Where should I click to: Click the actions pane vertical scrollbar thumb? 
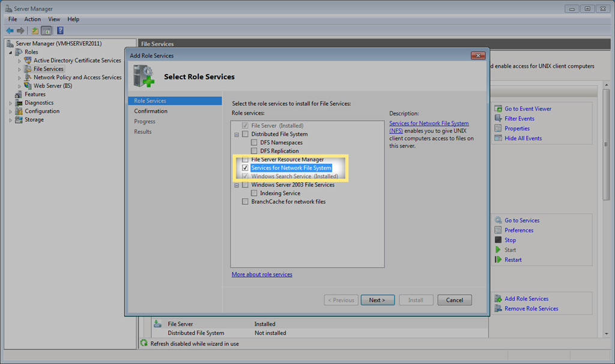click(607, 144)
